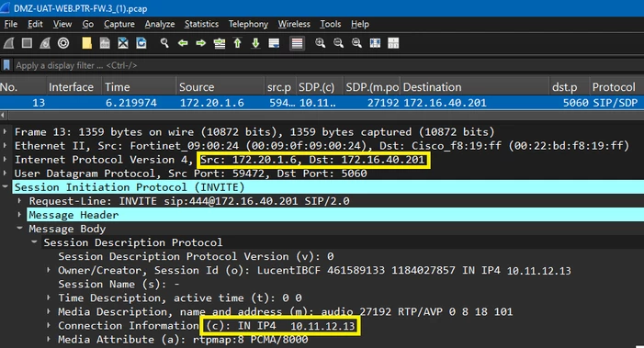The image size is (644, 348).
Task: Expand the Owner/Creator, Session Id node
Action: pyautogui.click(x=49, y=270)
